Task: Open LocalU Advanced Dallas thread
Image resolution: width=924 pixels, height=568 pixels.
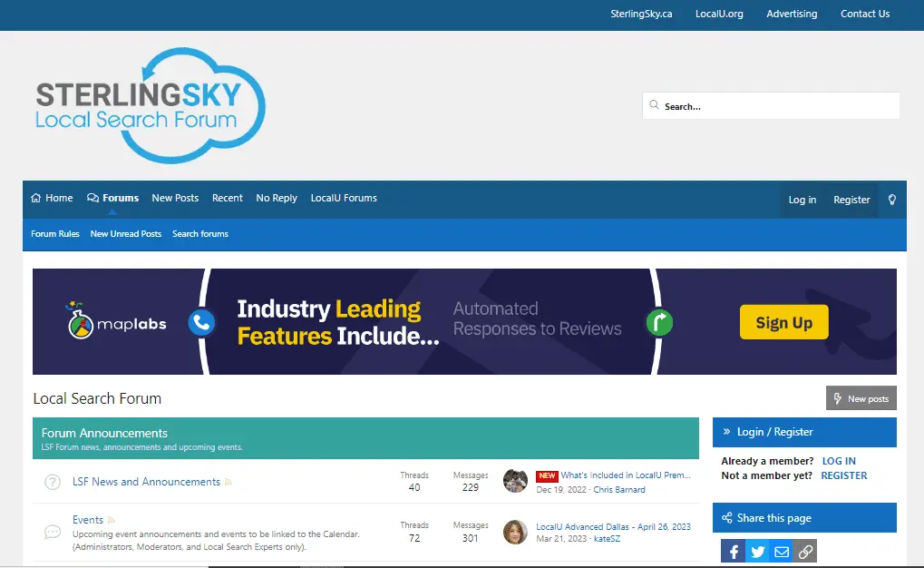Action: [614, 526]
